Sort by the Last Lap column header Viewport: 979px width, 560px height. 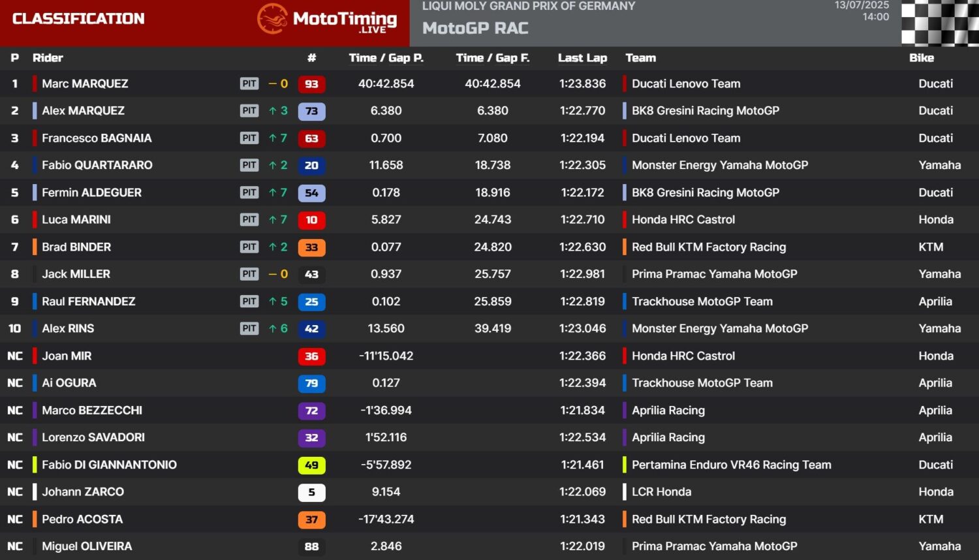tap(582, 58)
